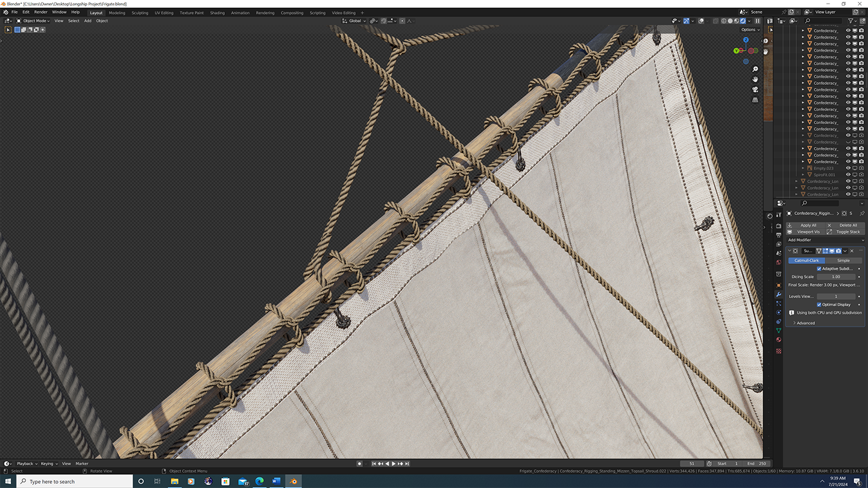Enable the Adaptive Subdivision checkbox
This screenshot has width=868, height=488.
coord(819,269)
